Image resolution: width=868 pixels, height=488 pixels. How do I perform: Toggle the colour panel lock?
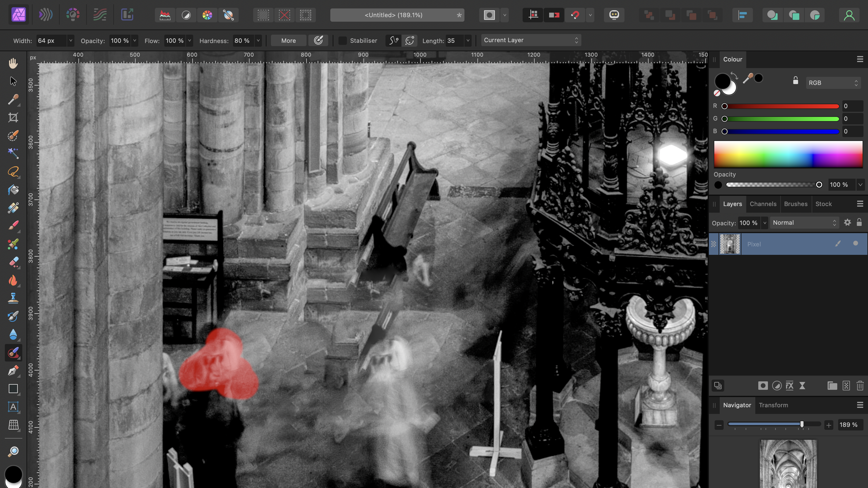click(x=795, y=80)
